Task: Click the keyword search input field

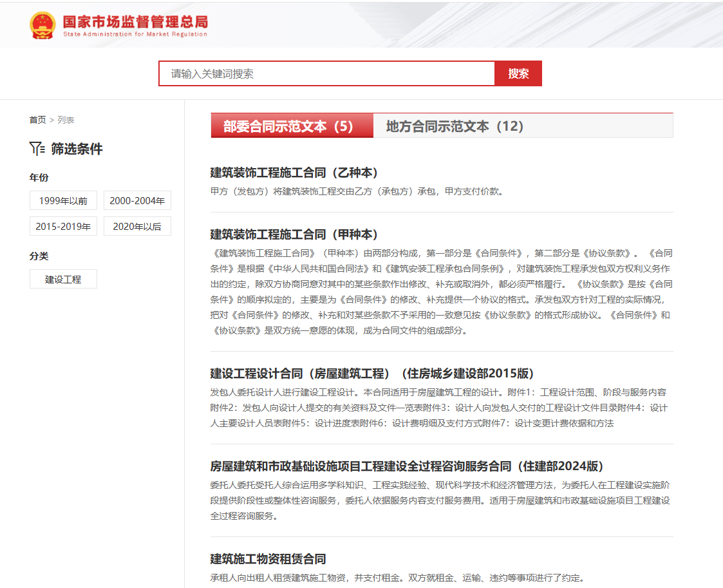Action: click(x=326, y=73)
